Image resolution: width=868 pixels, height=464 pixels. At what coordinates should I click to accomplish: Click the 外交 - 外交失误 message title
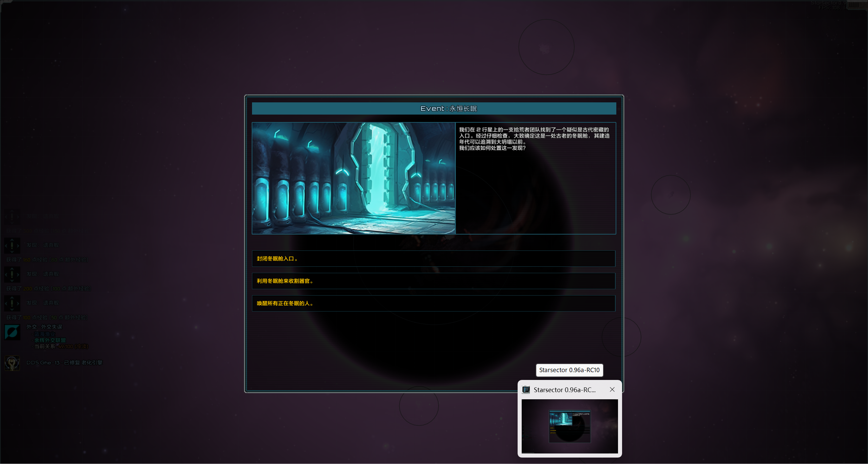44,327
